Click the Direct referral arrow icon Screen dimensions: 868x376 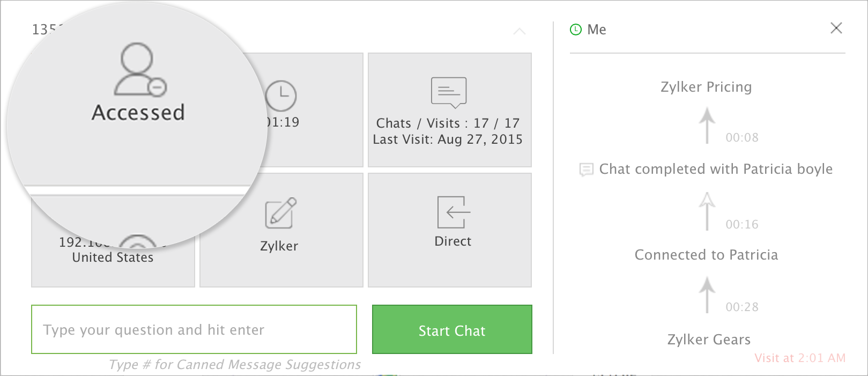pyautogui.click(x=453, y=212)
